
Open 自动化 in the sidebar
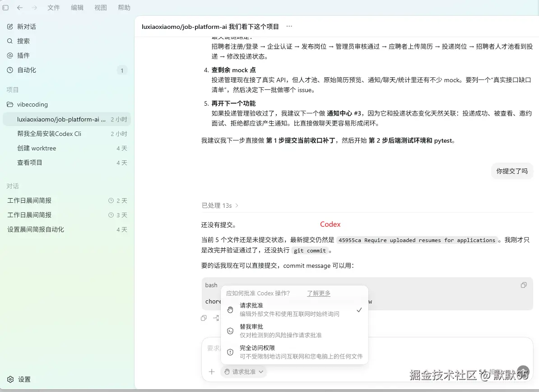point(67,70)
